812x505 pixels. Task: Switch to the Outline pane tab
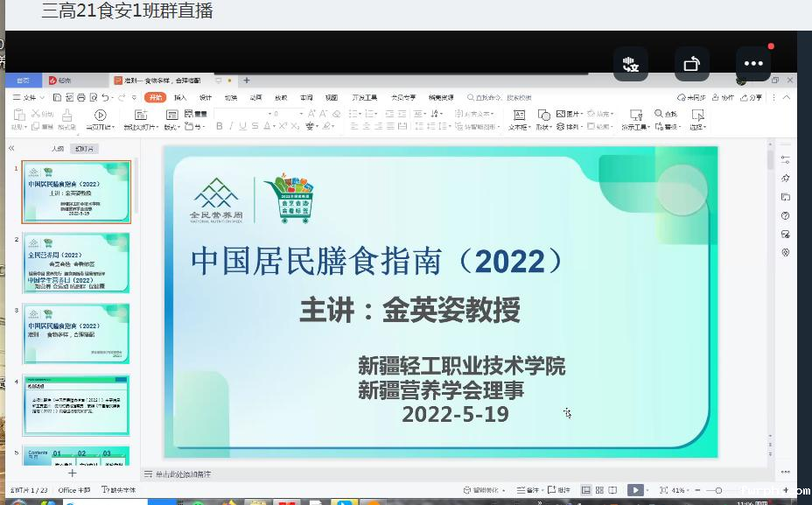[x=58, y=149]
